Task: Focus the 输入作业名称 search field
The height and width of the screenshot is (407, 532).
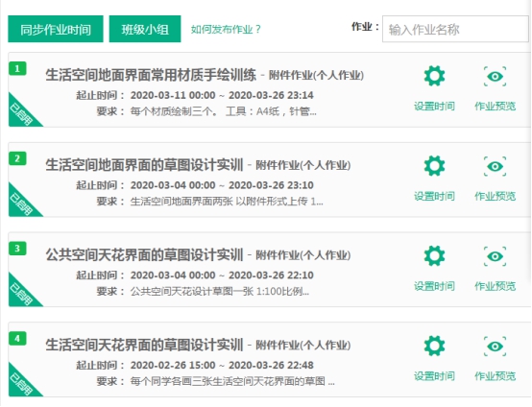Action: (455, 29)
